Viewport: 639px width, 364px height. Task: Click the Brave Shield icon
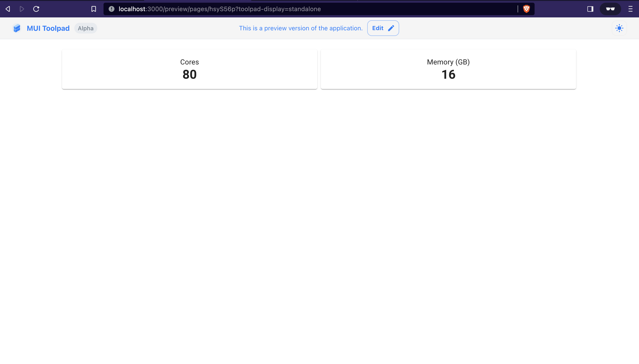point(526,9)
